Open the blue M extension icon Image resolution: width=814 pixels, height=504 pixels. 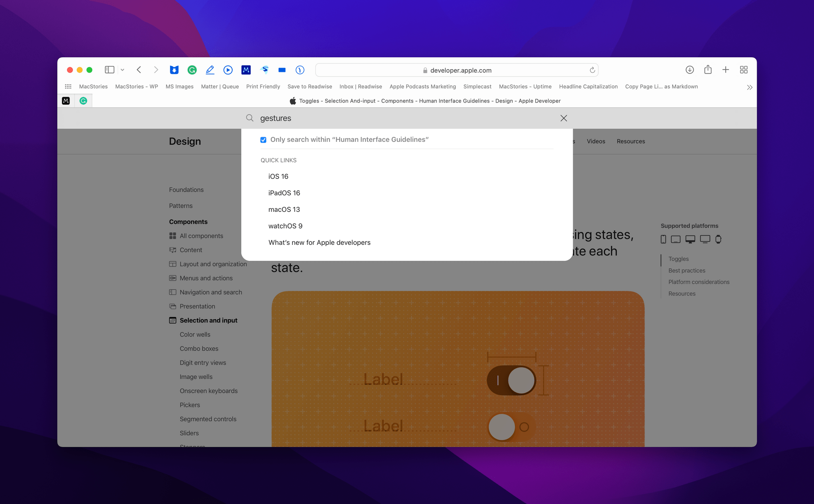(x=246, y=70)
